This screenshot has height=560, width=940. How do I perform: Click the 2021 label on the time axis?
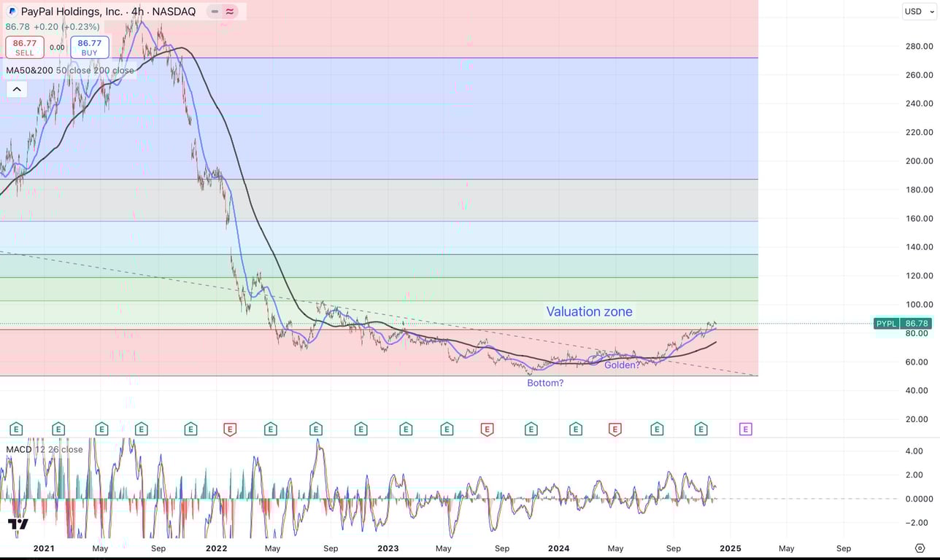(x=44, y=548)
